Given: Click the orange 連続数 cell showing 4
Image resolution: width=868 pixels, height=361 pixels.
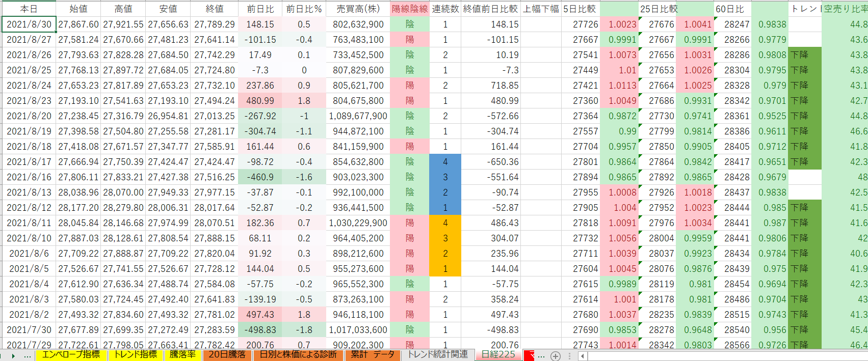Looking at the screenshot, I should [x=445, y=223].
